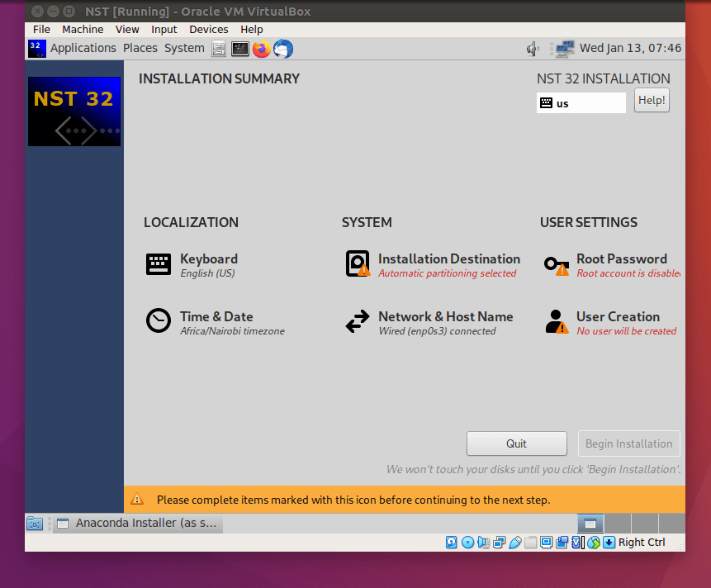Click the Time & Date clock icon
711x588 pixels.
tap(159, 320)
